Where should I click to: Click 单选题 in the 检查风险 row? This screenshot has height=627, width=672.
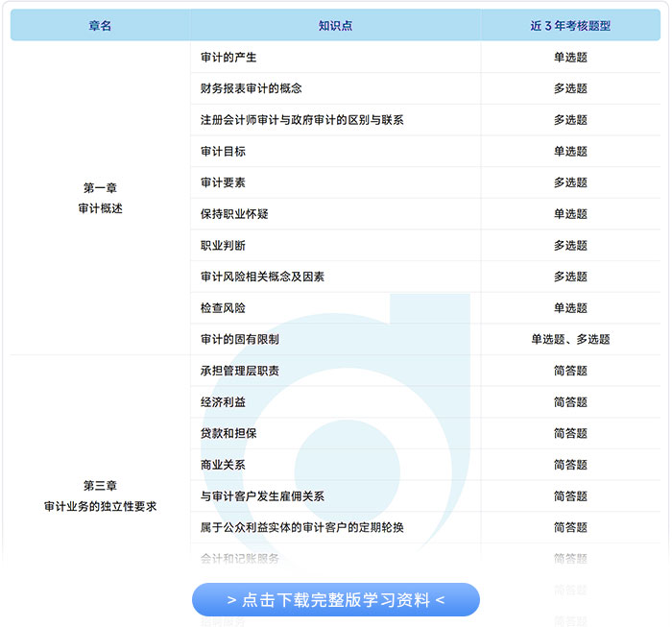click(x=570, y=308)
